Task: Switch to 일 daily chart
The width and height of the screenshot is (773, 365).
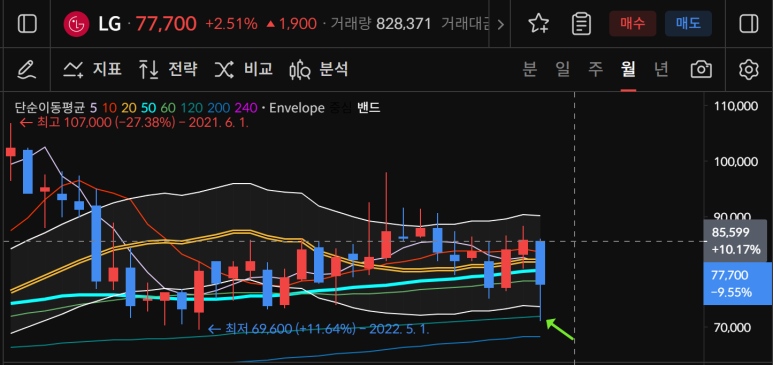Action: tap(562, 70)
